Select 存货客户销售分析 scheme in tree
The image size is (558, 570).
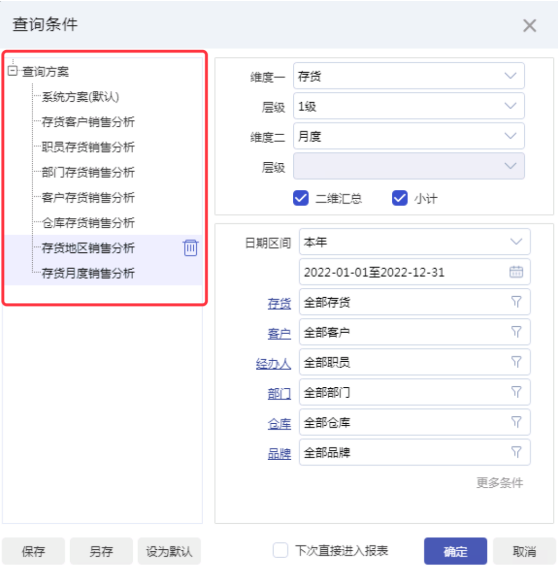point(88,122)
